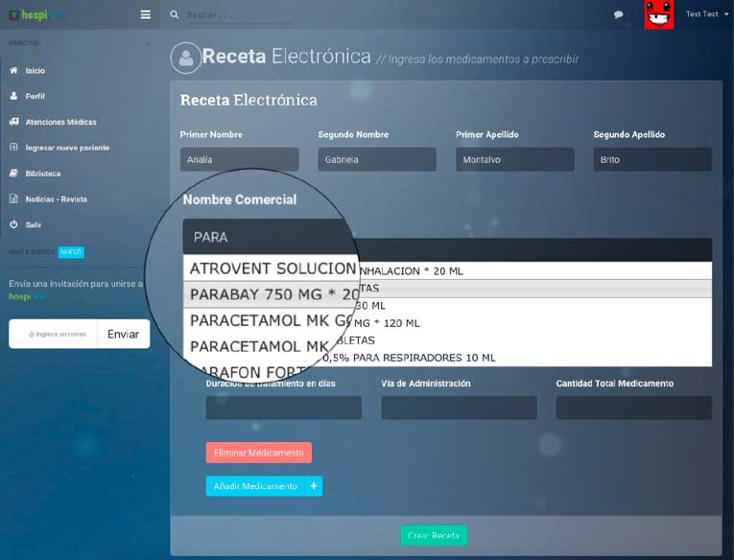The height and width of the screenshot is (560, 734).
Task: Click the red Eliminar Medicamento button
Action: coord(258,453)
